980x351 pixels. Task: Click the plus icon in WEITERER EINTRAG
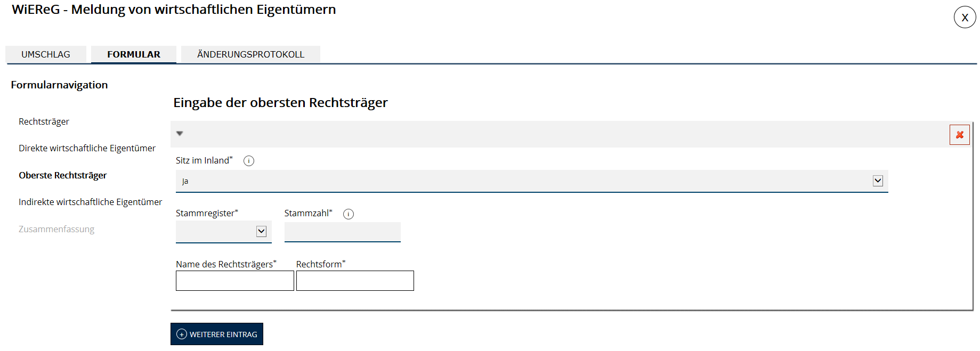pyautogui.click(x=182, y=334)
